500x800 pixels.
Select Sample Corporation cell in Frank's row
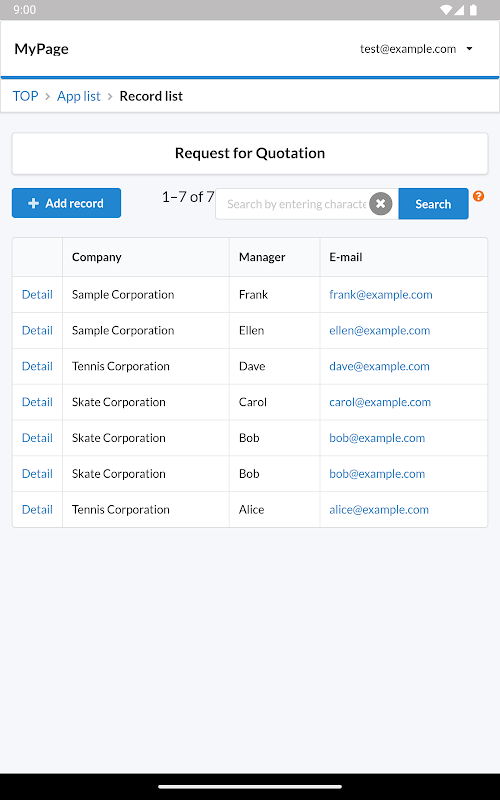[x=146, y=294]
